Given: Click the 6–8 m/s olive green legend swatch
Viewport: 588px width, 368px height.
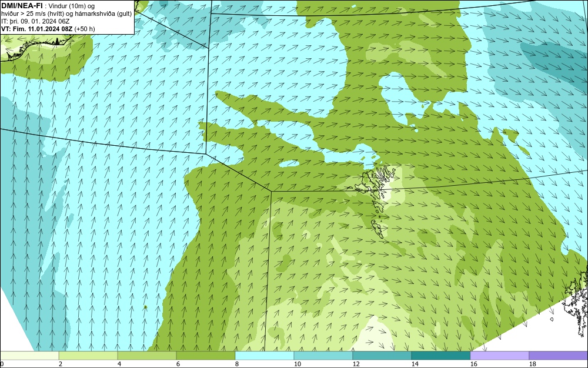Looking at the screenshot, I should [x=206, y=355].
